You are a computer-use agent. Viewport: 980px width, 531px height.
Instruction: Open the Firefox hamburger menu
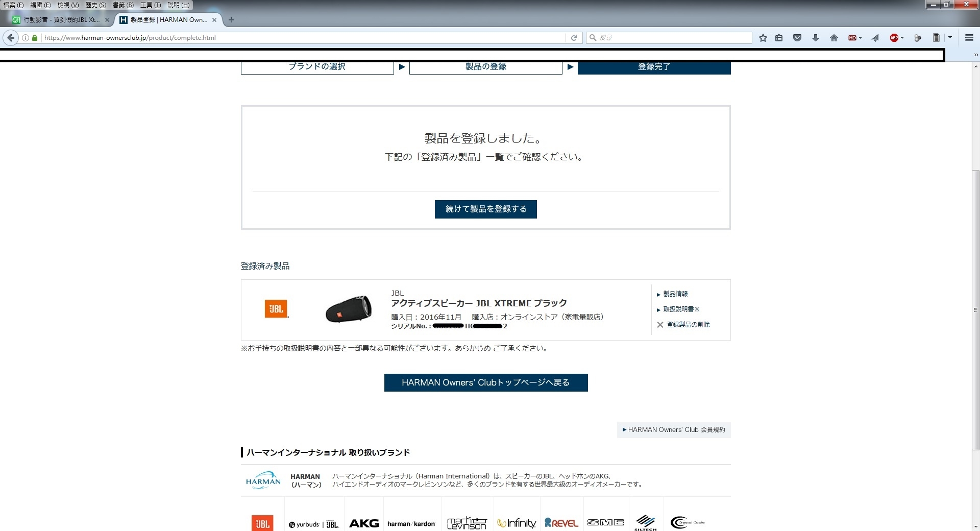pos(969,38)
